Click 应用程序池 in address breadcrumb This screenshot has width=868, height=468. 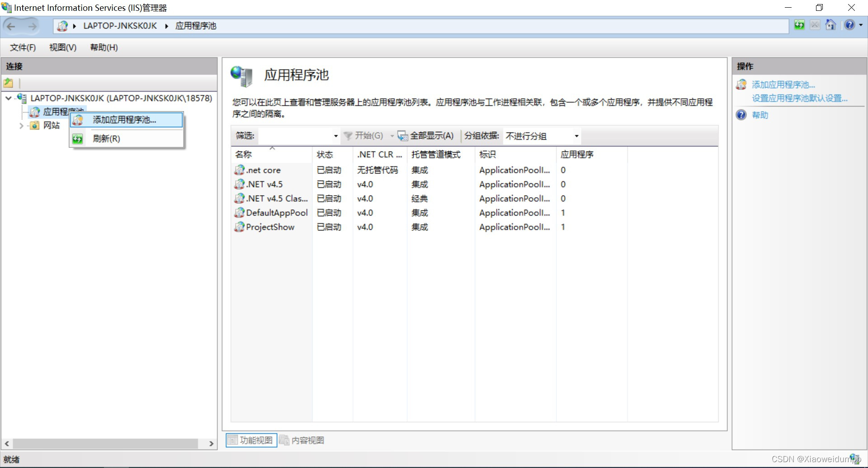point(196,26)
